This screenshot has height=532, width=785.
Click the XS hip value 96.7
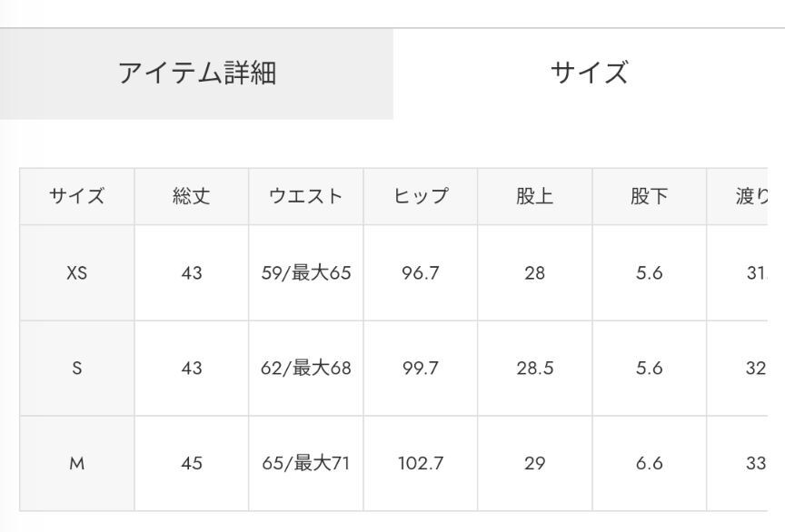(421, 272)
